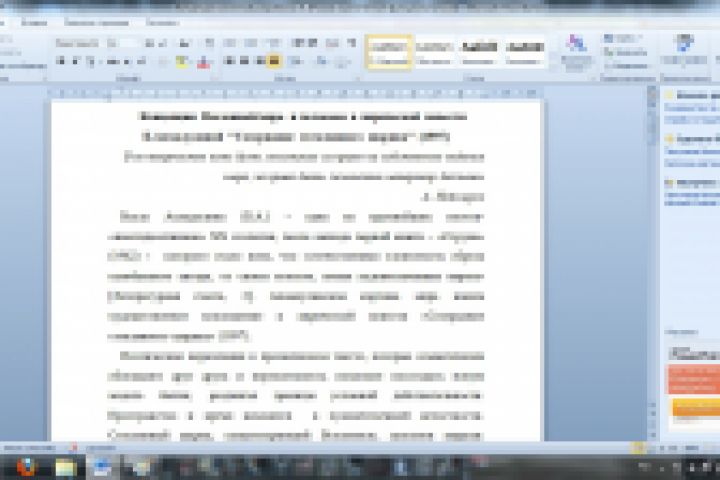Click orange button in right task pane
This screenshot has height=480, width=720.
pyautogui.click(x=693, y=379)
